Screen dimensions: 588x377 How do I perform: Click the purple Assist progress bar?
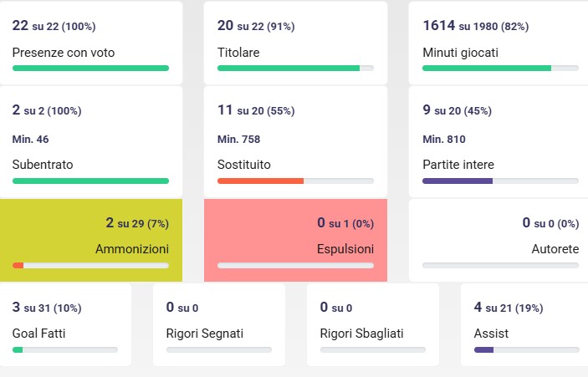point(484,349)
